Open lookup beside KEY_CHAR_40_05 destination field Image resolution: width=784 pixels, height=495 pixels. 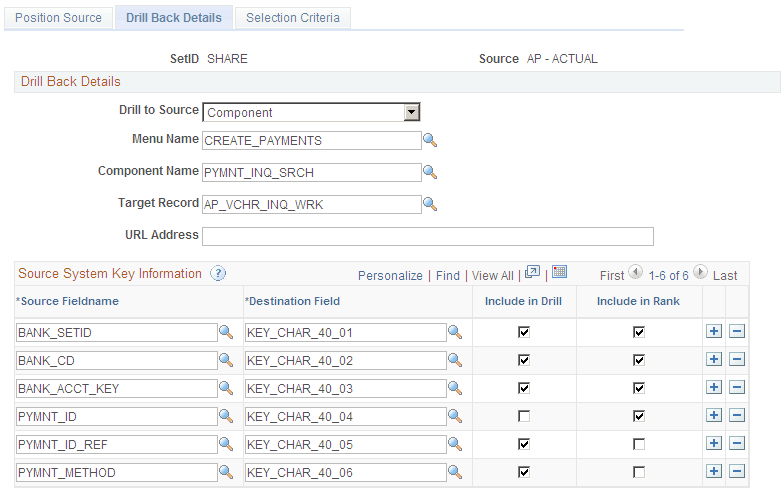(455, 444)
